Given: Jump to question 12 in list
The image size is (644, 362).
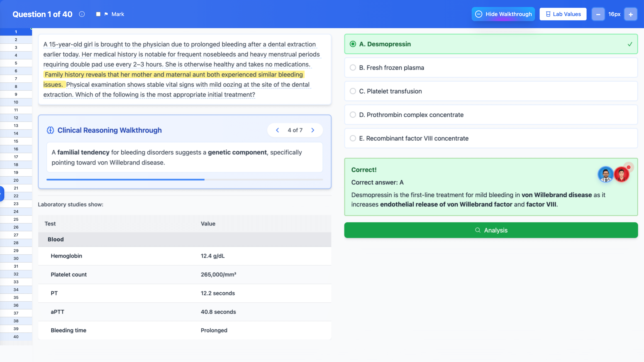Looking at the screenshot, I should click(16, 118).
